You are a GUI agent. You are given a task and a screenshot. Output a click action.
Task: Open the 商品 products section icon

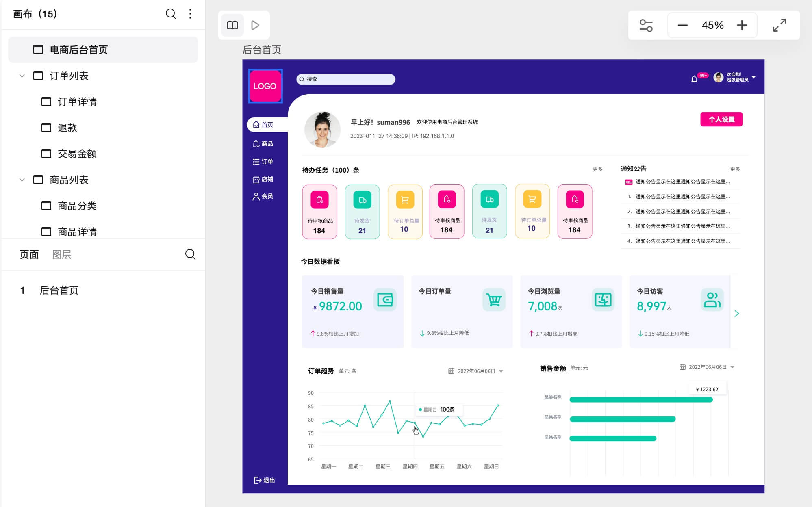tap(256, 143)
